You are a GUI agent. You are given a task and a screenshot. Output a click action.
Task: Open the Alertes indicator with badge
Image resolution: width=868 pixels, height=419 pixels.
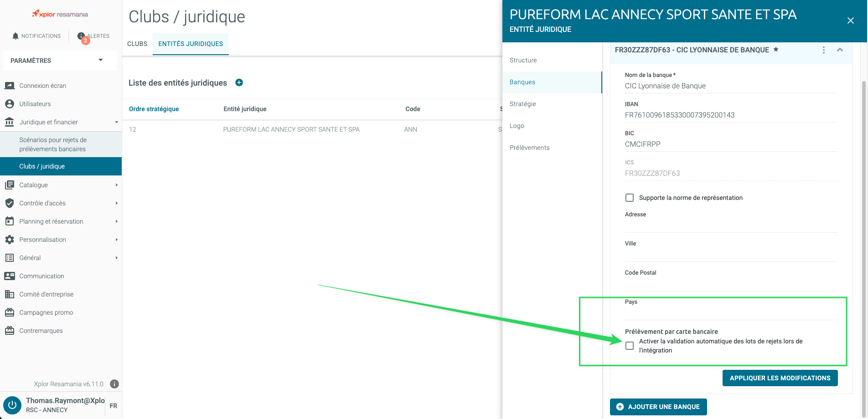pos(93,36)
